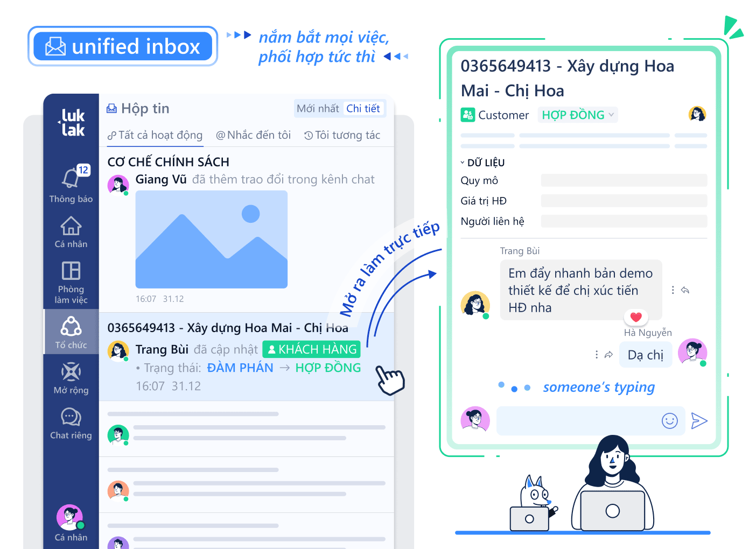The width and height of the screenshot is (756, 549).
Task: Click the Customer label text
Action: coord(503,115)
